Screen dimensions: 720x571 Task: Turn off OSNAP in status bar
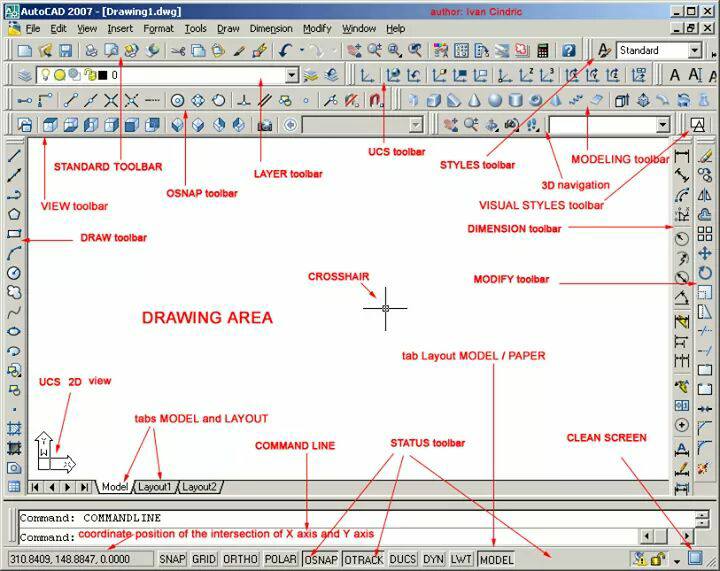pyautogui.click(x=321, y=559)
